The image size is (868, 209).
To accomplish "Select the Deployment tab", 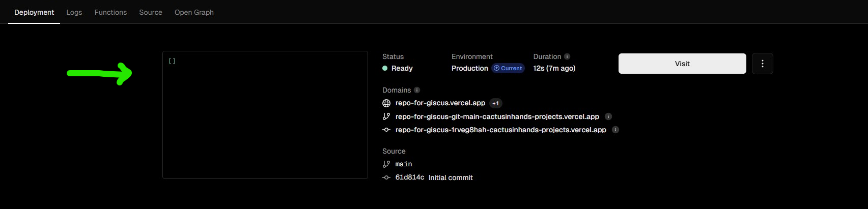I will [x=34, y=12].
